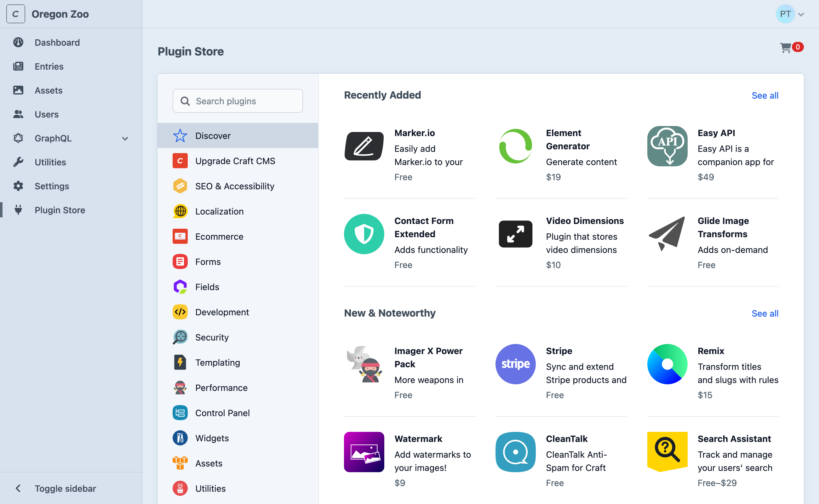
Task: Click the Dashboard icon in sidebar
Action: point(18,42)
